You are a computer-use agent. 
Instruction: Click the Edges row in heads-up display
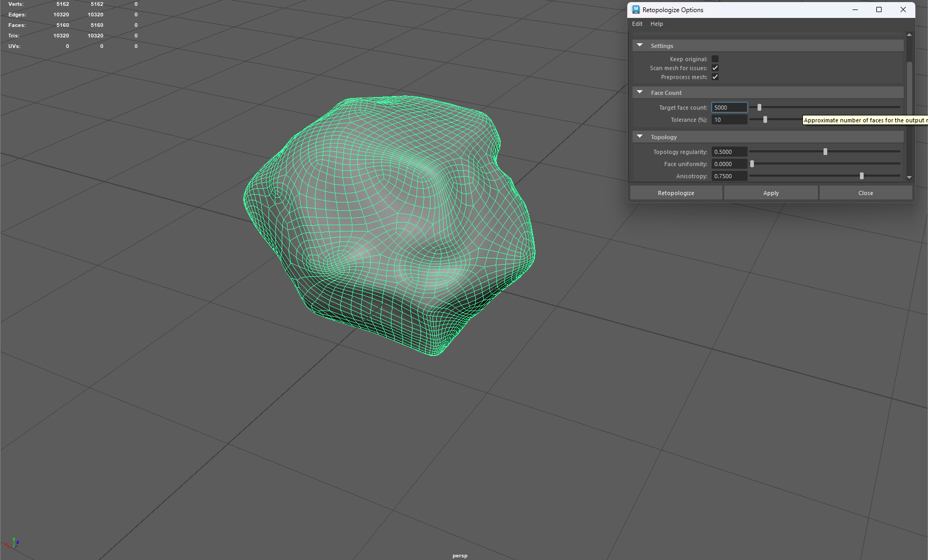[73, 15]
